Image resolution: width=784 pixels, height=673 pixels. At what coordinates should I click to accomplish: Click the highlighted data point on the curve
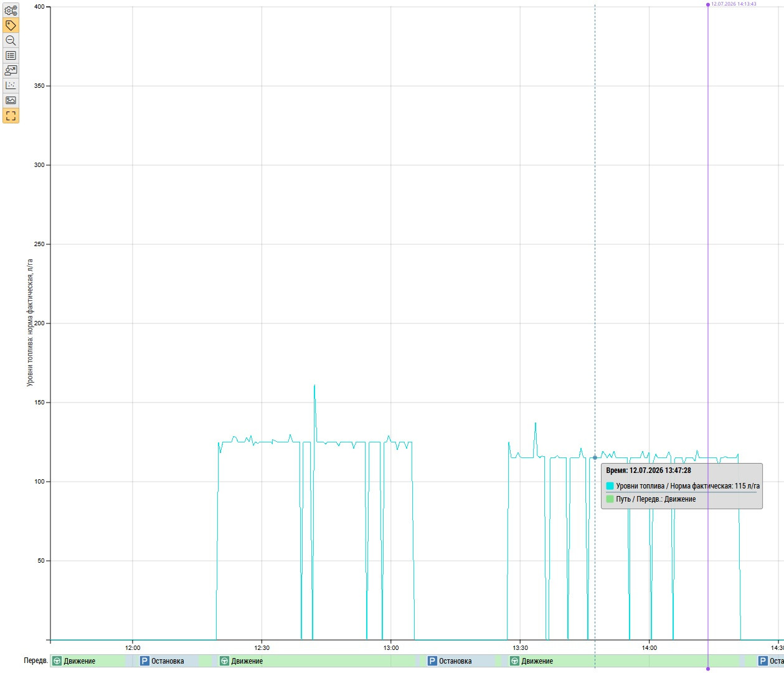pos(595,457)
